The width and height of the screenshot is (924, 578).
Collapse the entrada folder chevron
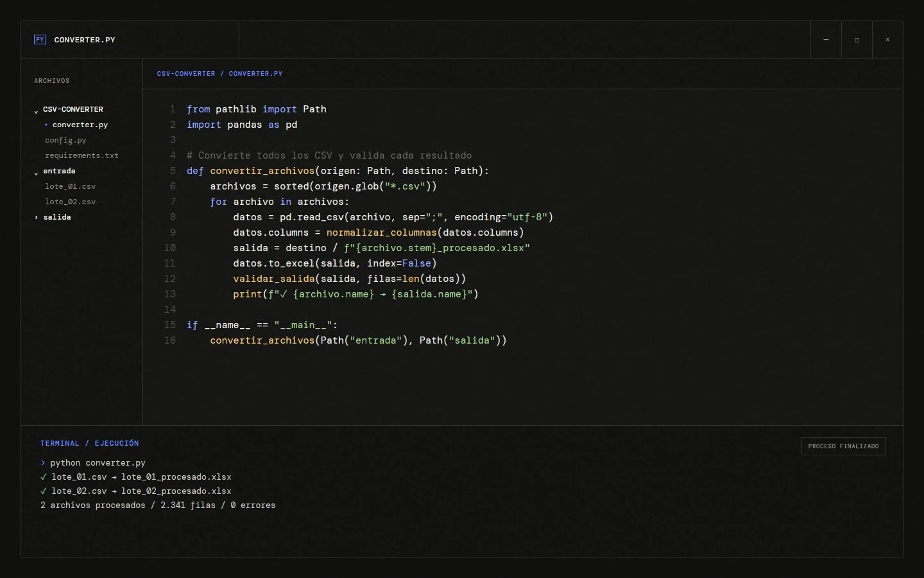tap(36, 172)
